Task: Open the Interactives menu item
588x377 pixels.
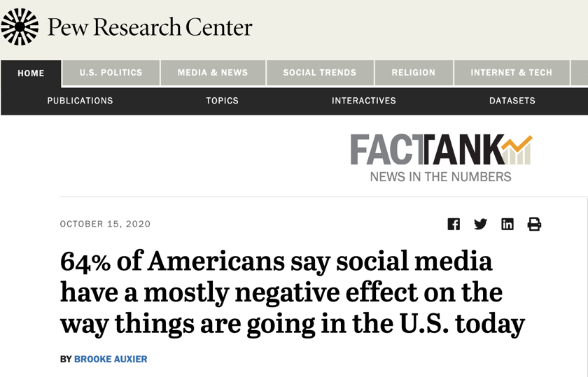Action: coord(363,101)
